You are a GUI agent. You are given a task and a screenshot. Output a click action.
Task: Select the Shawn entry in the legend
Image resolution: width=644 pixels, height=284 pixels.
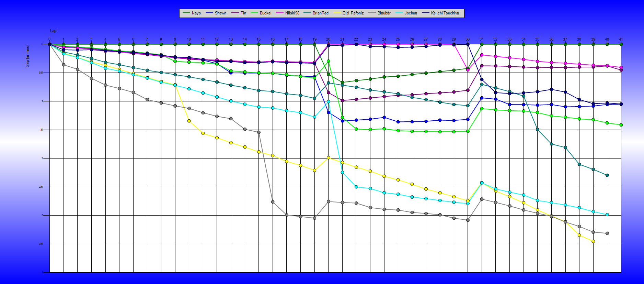point(216,13)
